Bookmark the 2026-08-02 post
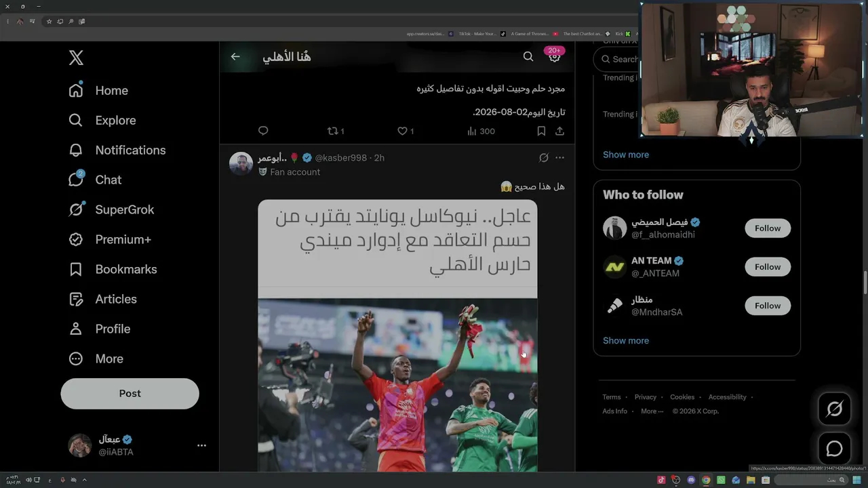The width and height of the screenshot is (868, 488). [x=541, y=131]
